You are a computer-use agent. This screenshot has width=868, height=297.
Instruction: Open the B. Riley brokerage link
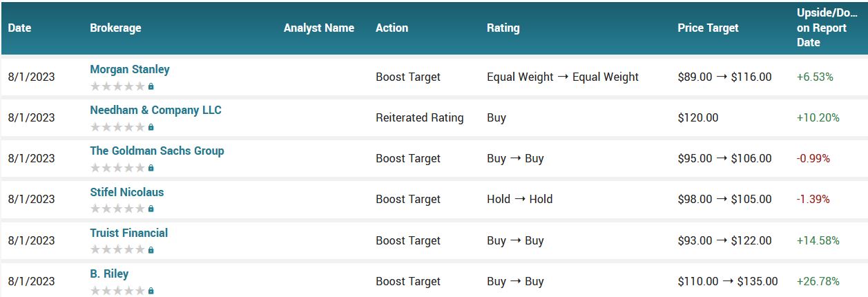(x=109, y=274)
